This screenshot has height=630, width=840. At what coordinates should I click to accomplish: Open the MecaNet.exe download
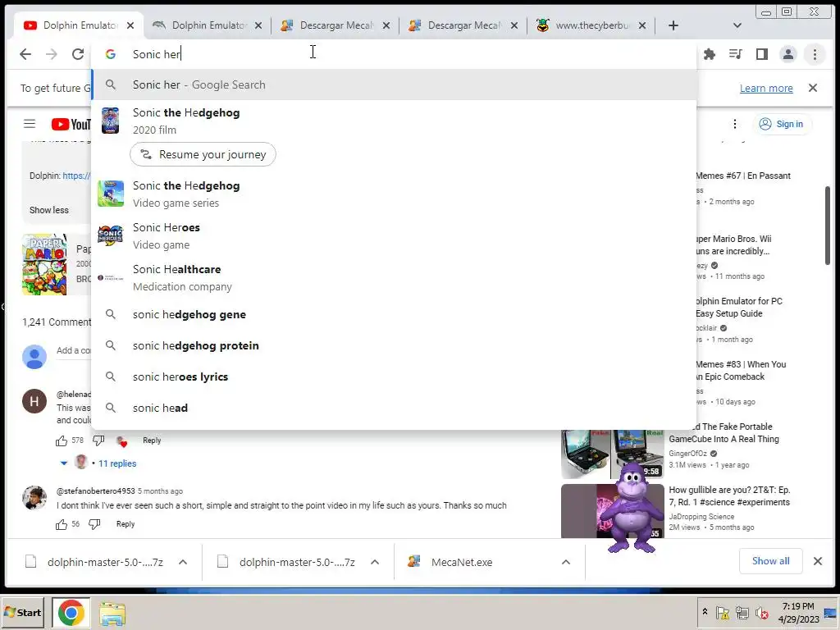(x=462, y=562)
